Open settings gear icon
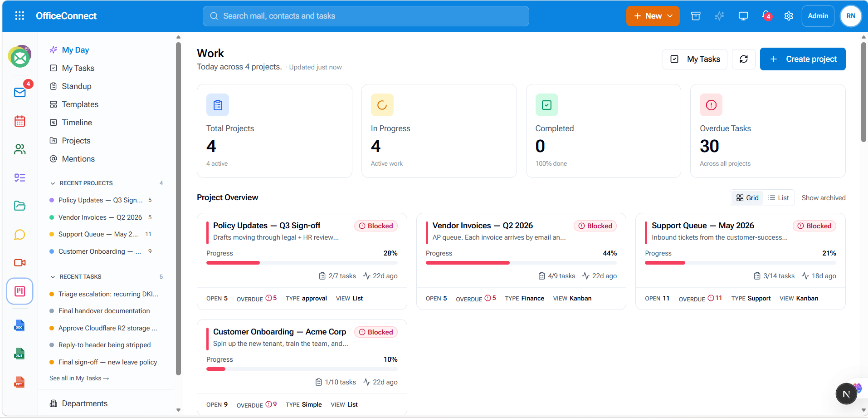The image size is (868, 418). tap(789, 16)
